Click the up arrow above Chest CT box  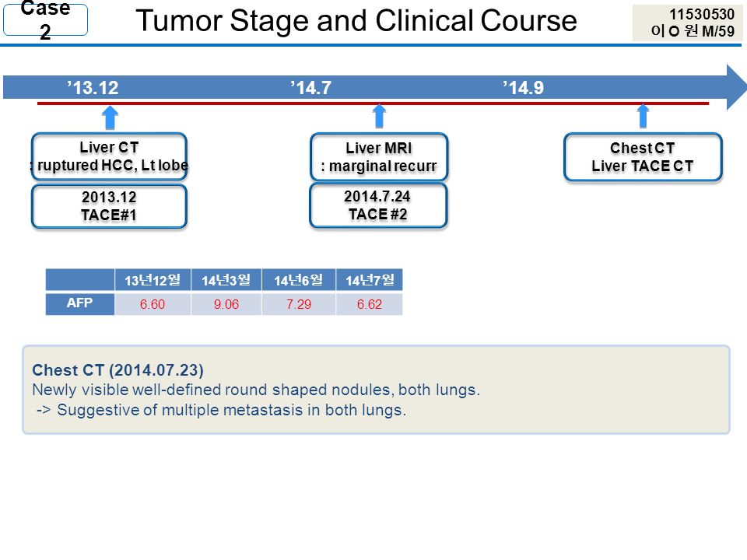(x=644, y=116)
